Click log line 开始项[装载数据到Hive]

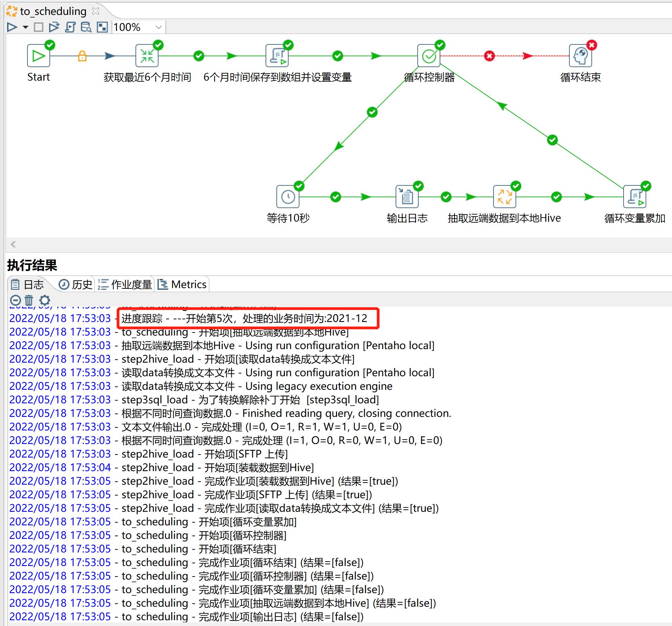[x=162, y=467]
